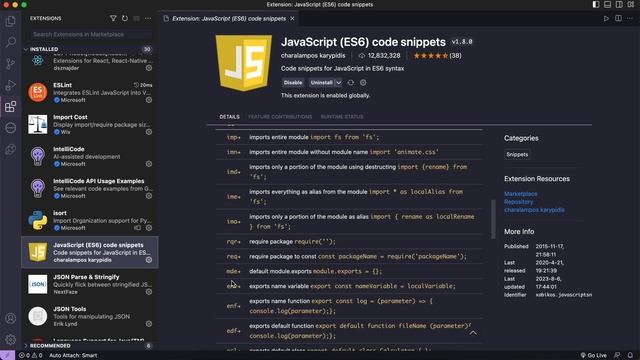Open Customize Layout icon in title bar
The height and width of the screenshot is (360, 640).
click(631, 4)
